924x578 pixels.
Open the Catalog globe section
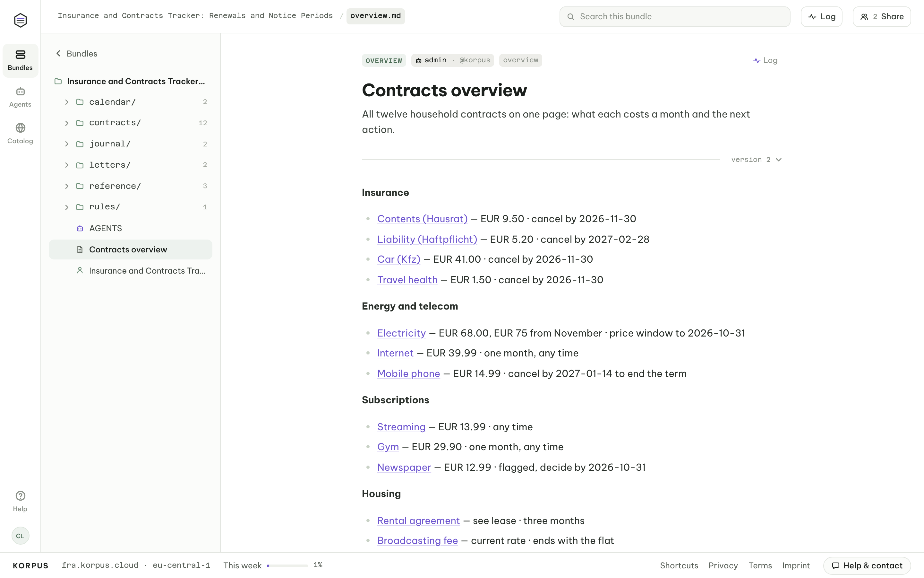pyautogui.click(x=20, y=133)
